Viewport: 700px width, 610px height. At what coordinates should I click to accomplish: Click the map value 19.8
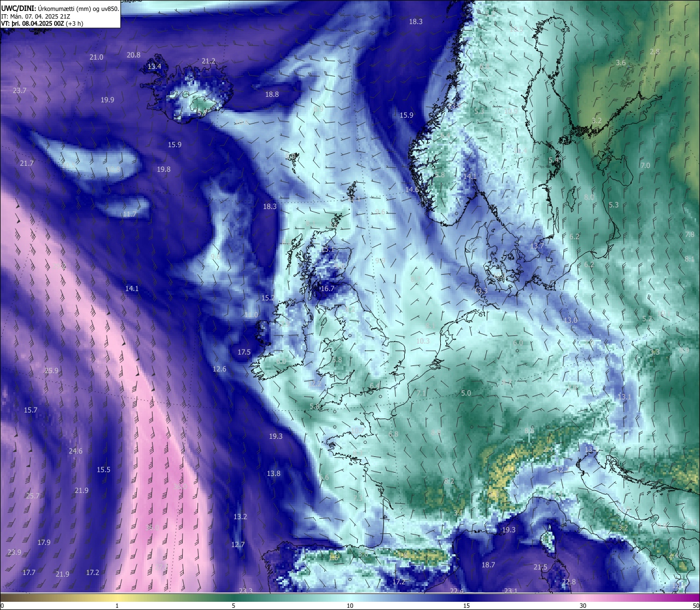(x=164, y=170)
